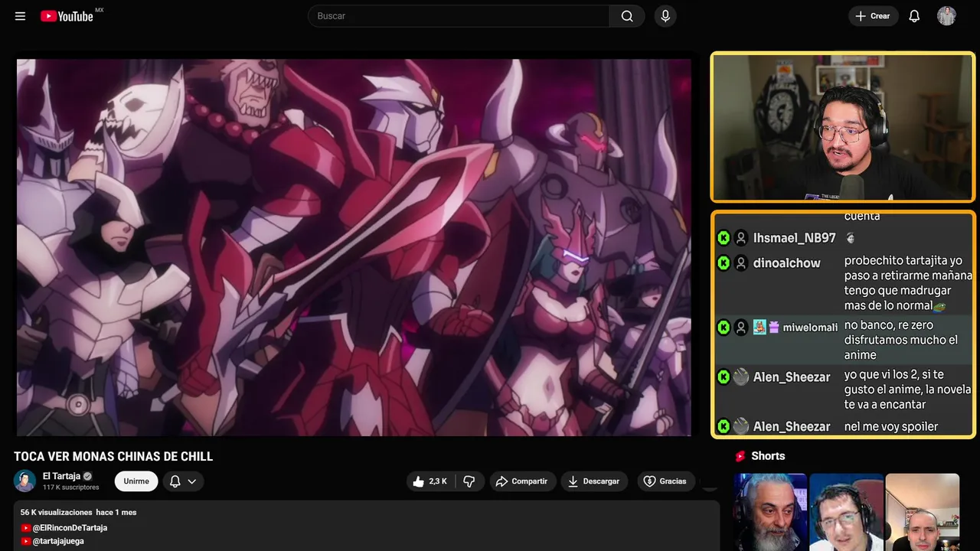
Task: Click the 56 K visualizaciones text
Action: [57, 512]
